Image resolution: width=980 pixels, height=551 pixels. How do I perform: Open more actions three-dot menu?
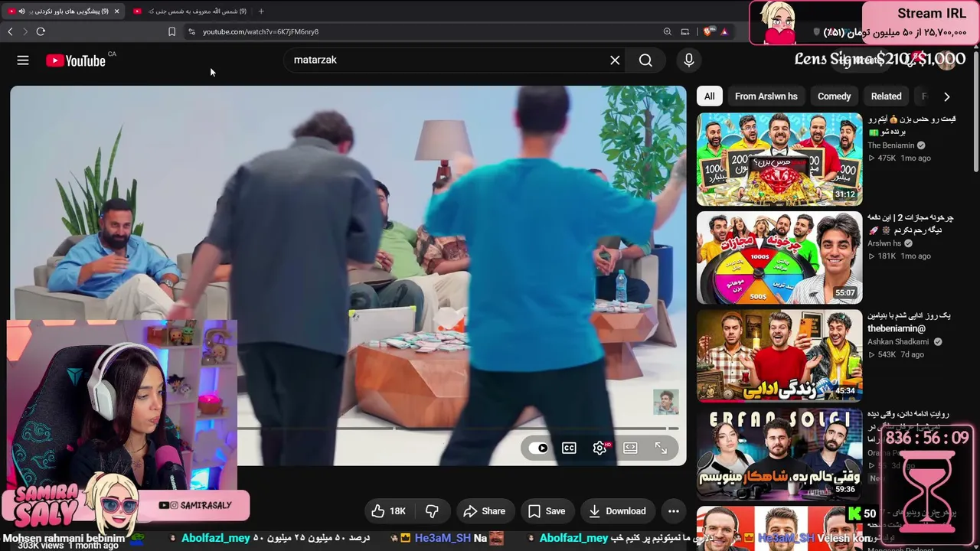(674, 511)
